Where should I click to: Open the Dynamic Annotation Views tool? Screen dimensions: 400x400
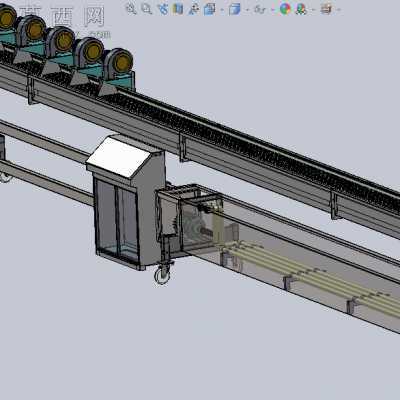[x=194, y=9]
